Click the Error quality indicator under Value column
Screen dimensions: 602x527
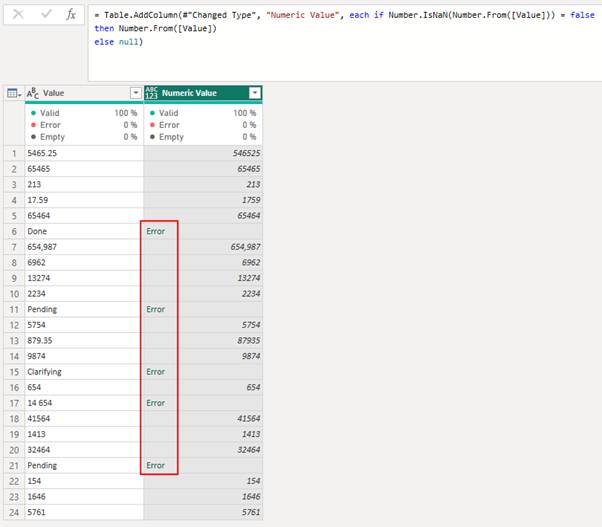click(58, 125)
